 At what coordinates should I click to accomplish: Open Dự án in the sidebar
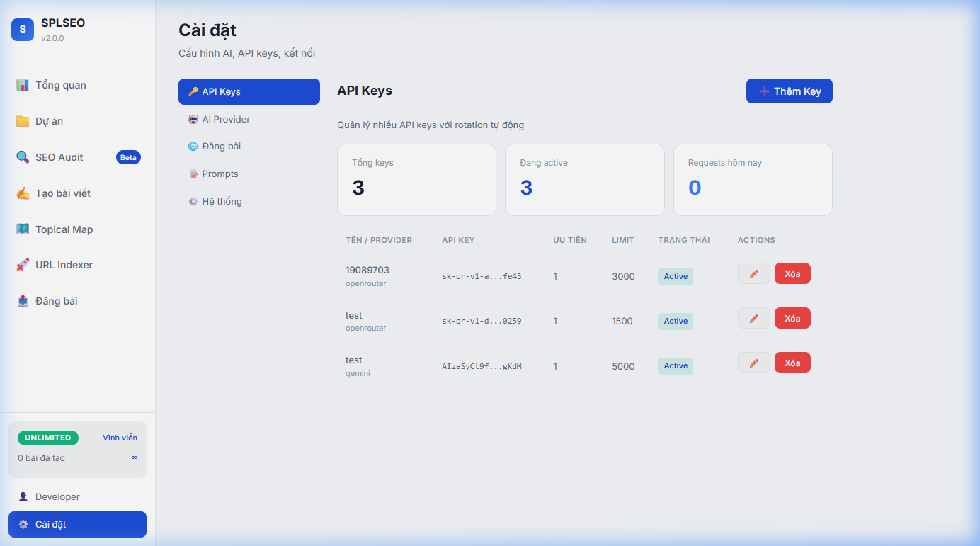tap(78, 121)
